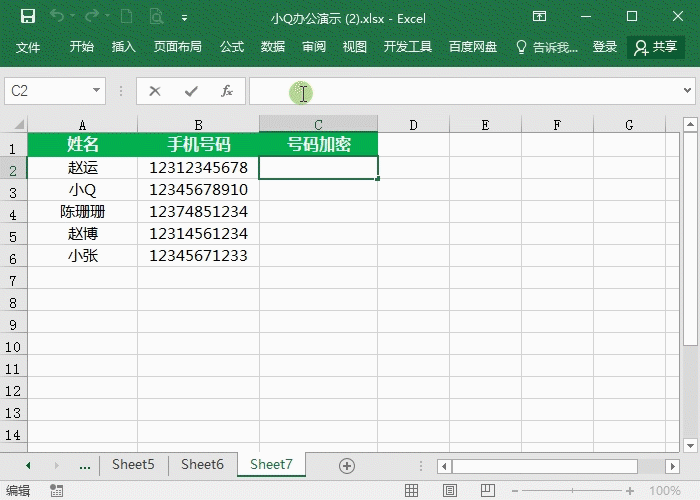Select column D header

coord(413,125)
